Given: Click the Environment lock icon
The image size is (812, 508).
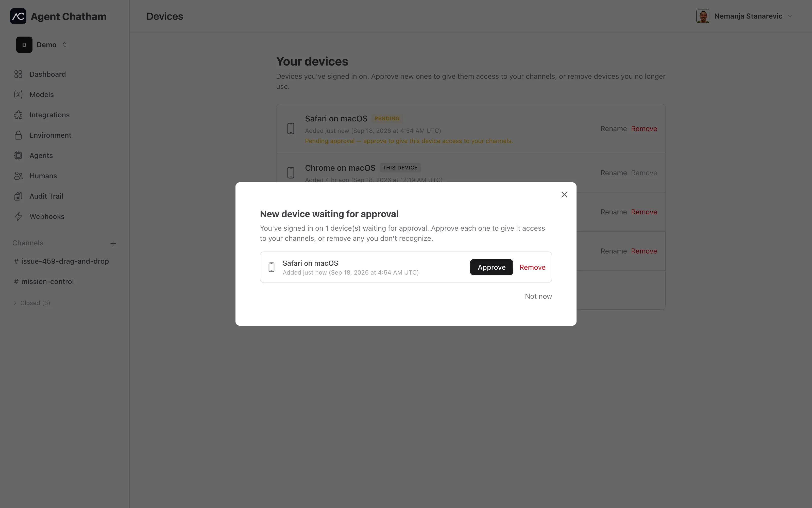Looking at the screenshot, I should coord(18,135).
